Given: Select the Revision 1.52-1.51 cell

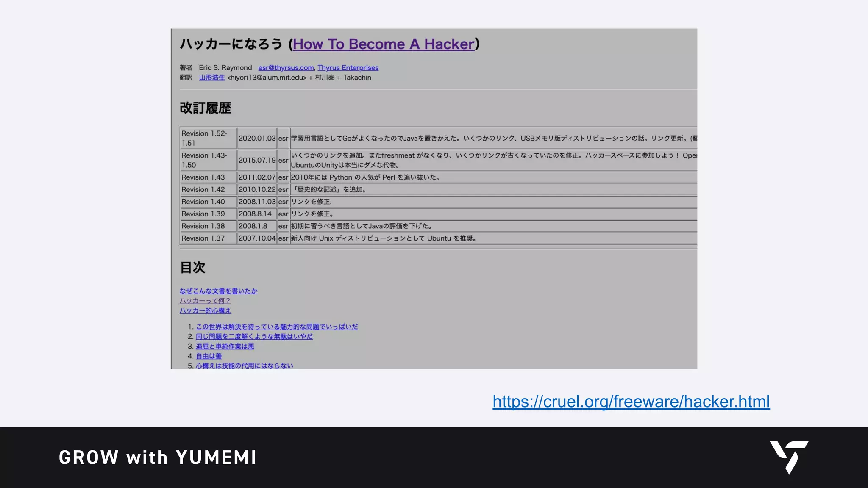Looking at the screenshot, I should 209,138.
